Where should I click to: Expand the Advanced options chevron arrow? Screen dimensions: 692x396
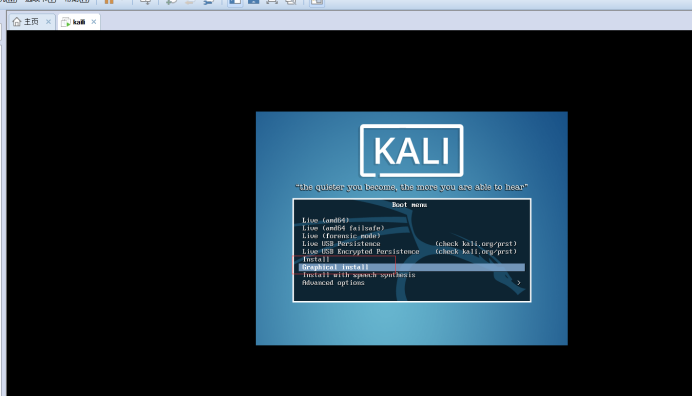[x=519, y=283]
